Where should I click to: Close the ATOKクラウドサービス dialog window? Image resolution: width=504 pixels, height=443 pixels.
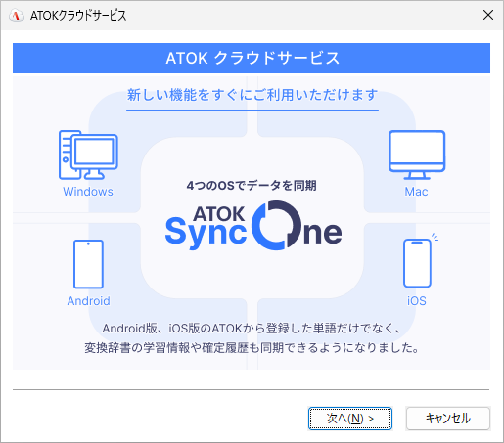488,15
